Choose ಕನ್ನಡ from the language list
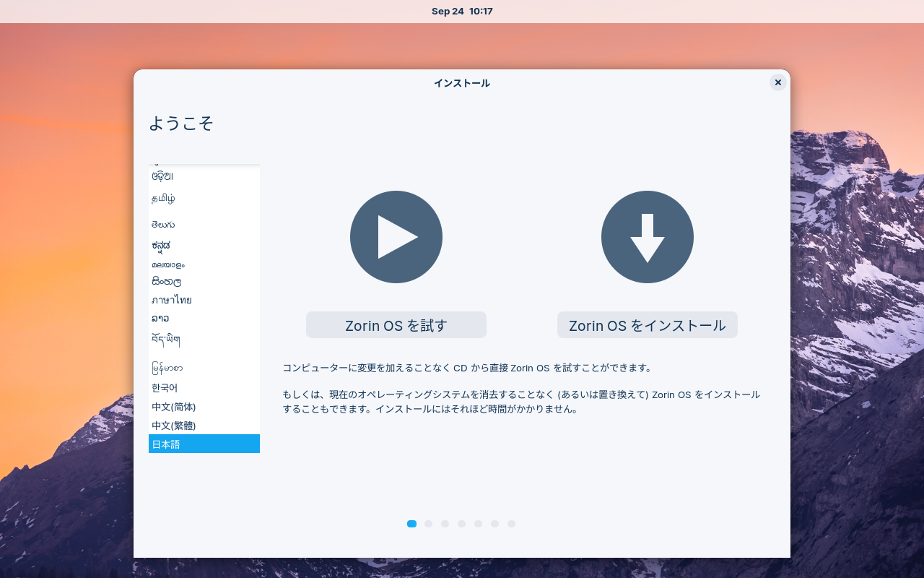This screenshot has width=924, height=578. click(x=204, y=246)
